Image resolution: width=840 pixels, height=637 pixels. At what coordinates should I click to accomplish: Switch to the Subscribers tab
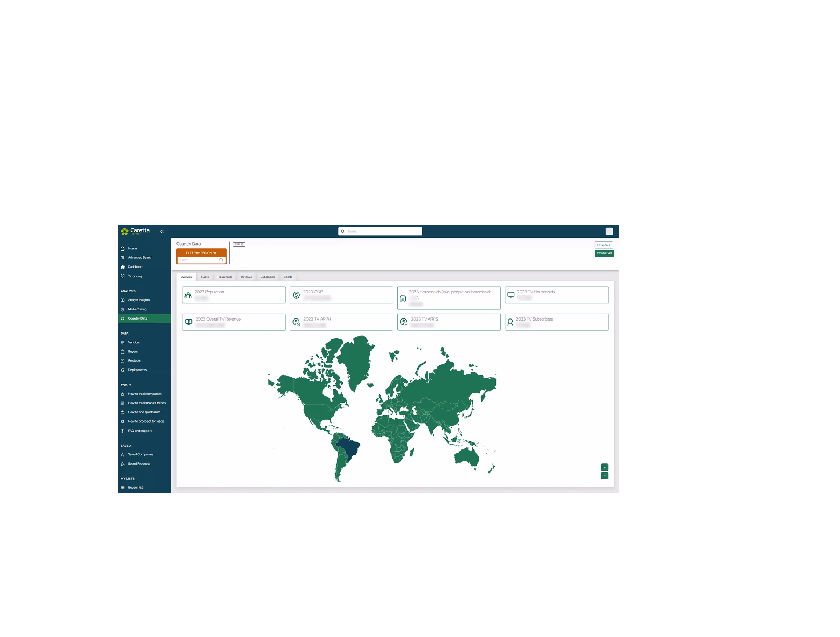[268, 277]
